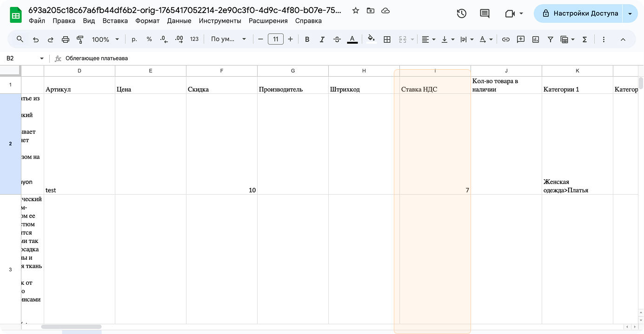Insert a link via chain icon
Screen dimensions: 644x334
506,39
